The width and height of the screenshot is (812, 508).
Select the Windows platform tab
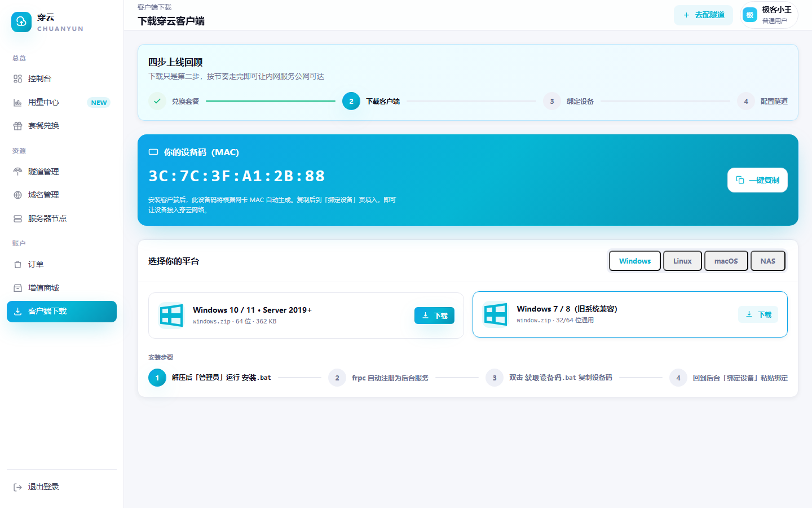pos(635,261)
